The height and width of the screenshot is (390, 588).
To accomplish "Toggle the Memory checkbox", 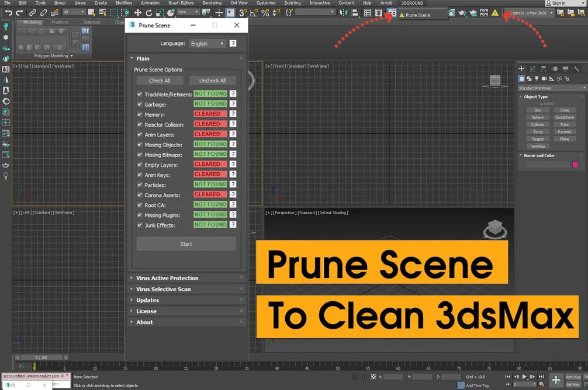I will (x=140, y=114).
